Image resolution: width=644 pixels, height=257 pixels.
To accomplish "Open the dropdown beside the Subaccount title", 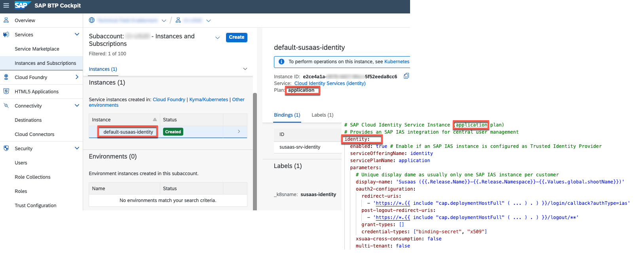I will [x=217, y=38].
